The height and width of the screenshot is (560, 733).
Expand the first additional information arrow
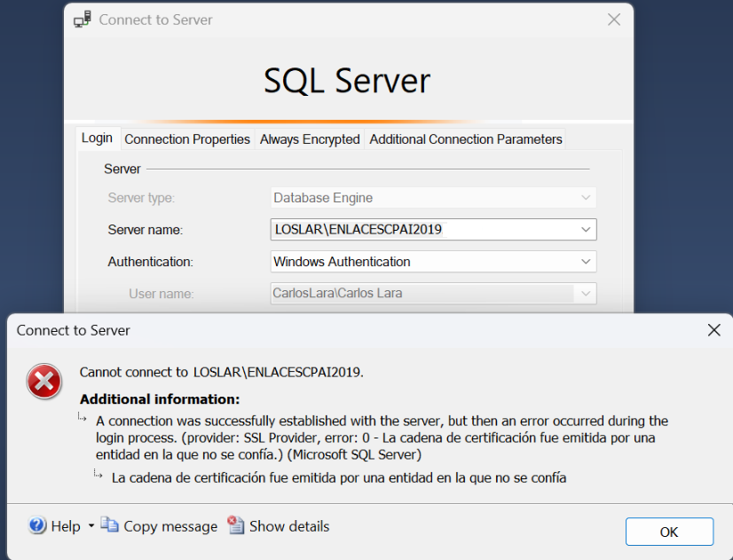tap(83, 416)
